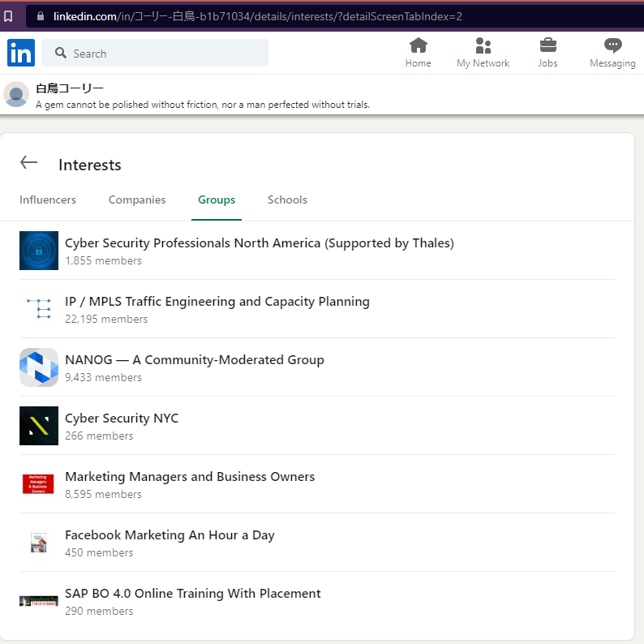The image size is (644, 644).
Task: Select the Schools tab
Action: click(287, 200)
